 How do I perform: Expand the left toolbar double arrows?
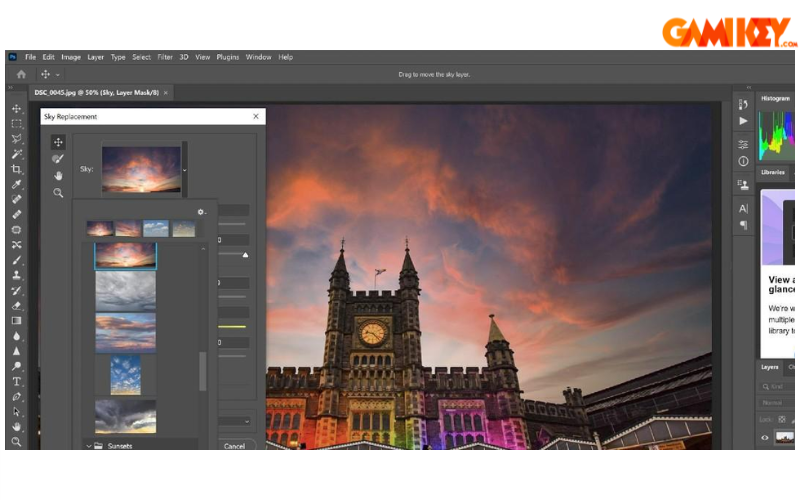10,87
